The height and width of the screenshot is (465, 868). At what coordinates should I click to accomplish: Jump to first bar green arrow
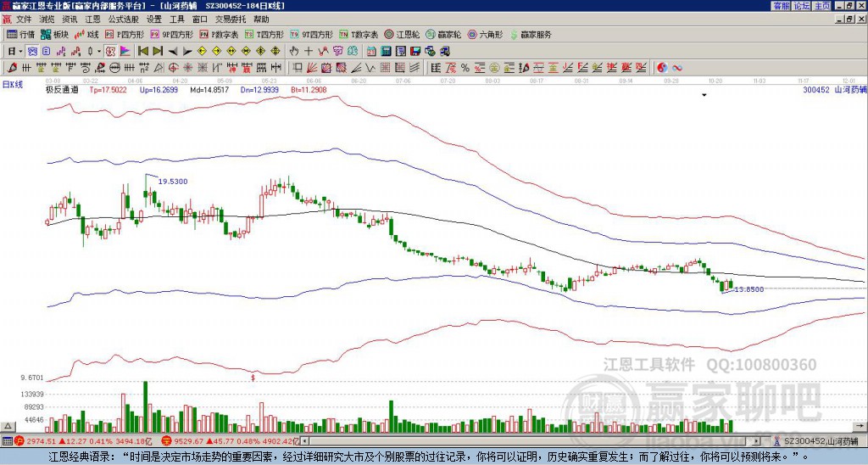(142, 52)
